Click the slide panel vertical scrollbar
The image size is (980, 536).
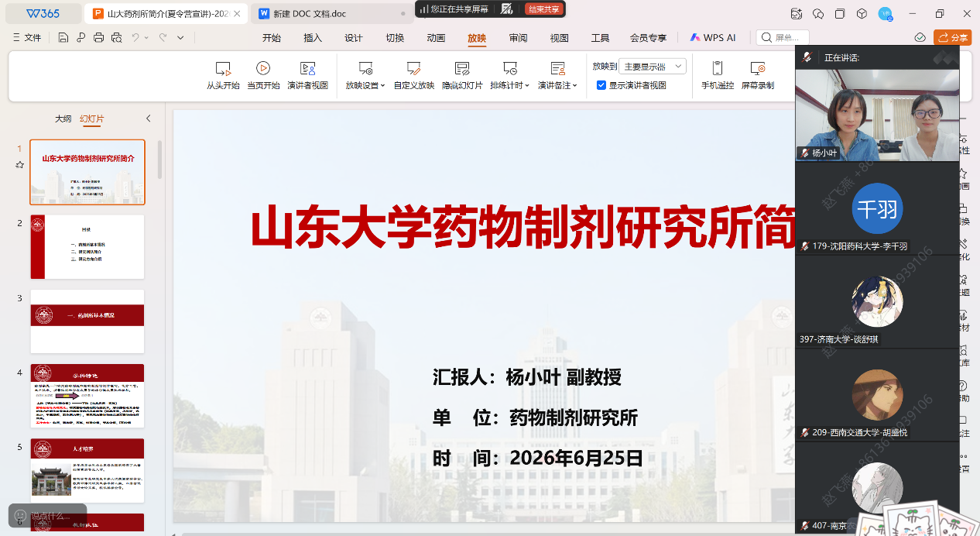(x=160, y=160)
